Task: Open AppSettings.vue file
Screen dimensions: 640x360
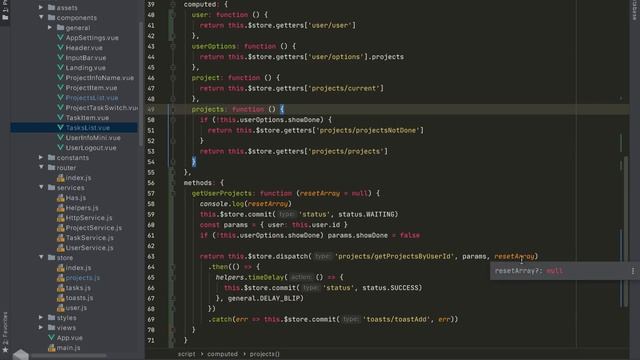Action: point(92,38)
